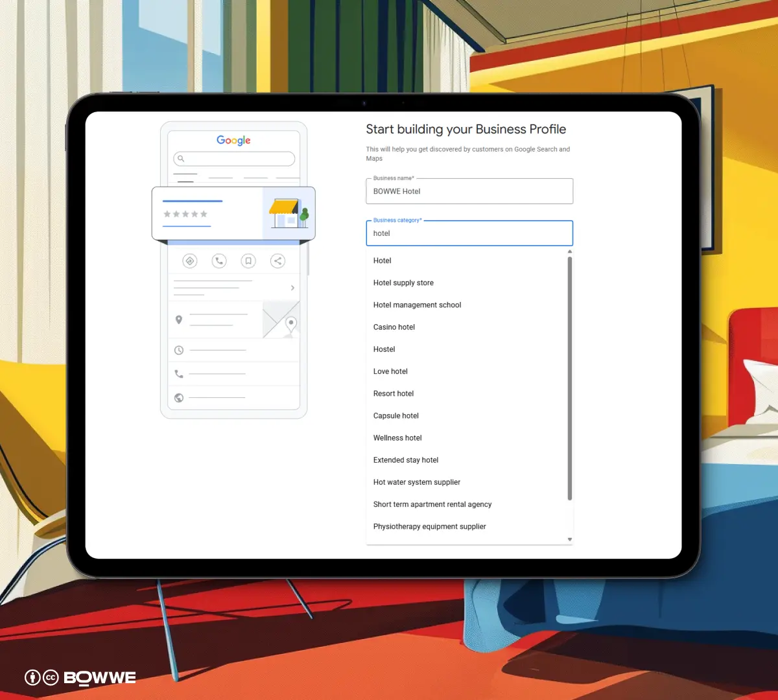
Task: Choose Wellness hotel option
Action: 467,438
